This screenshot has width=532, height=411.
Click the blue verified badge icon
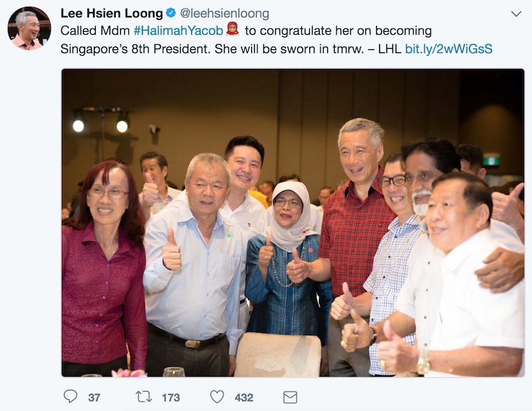[x=171, y=13]
